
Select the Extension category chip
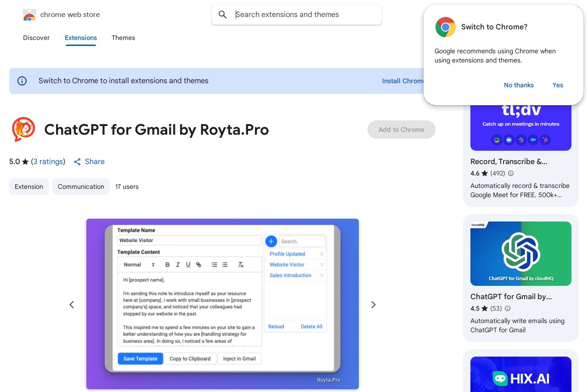(x=29, y=187)
